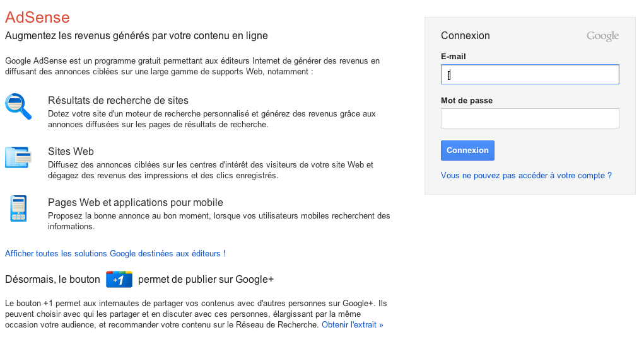Select the 'Sites Web' section heading
The width and height of the screenshot is (644, 342).
[71, 151]
